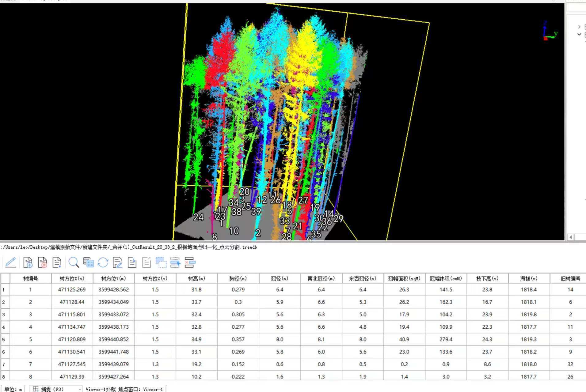This screenshot has height=392, width=586.
Task: Click the document properties icon with blue dot
Action: (x=57, y=262)
